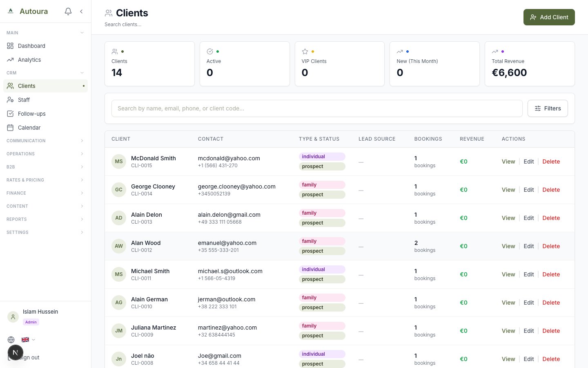View McDonald Smith's client record
This screenshot has width=588, height=368.
tap(508, 162)
